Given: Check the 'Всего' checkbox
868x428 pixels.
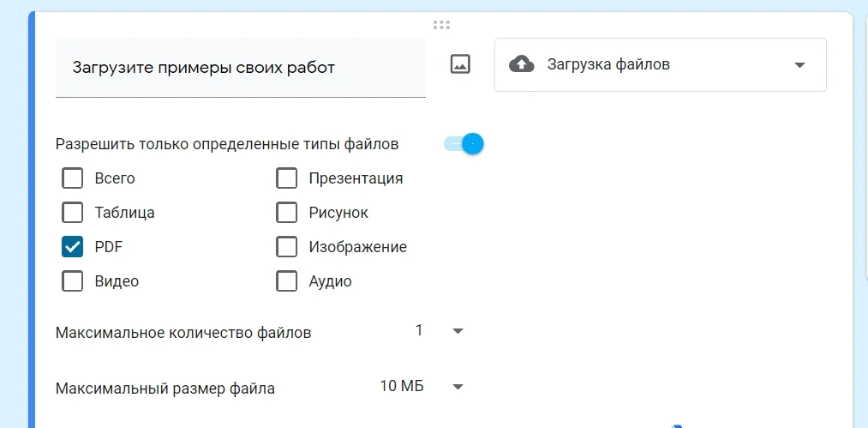Looking at the screenshot, I should (73, 178).
